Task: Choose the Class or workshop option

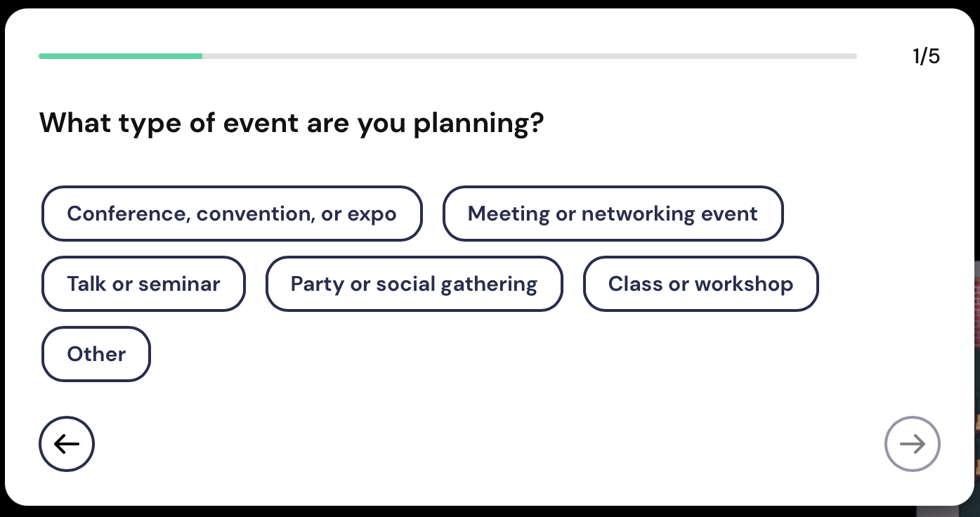Action: [x=700, y=284]
